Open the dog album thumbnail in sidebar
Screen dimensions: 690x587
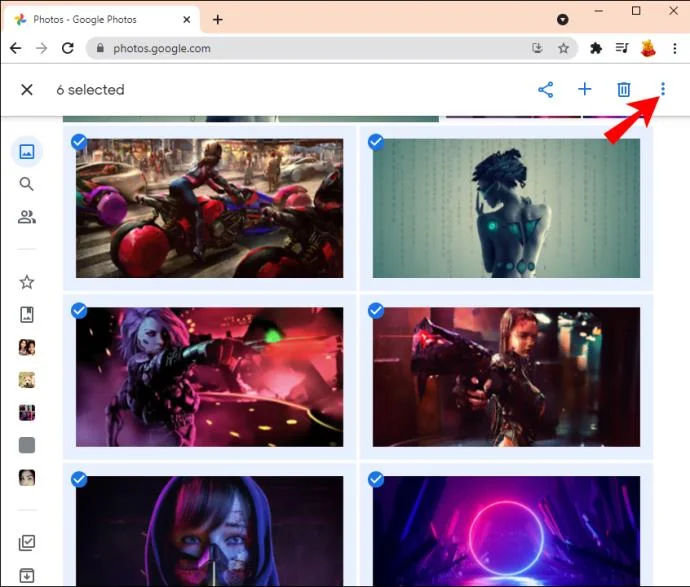pos(27,380)
